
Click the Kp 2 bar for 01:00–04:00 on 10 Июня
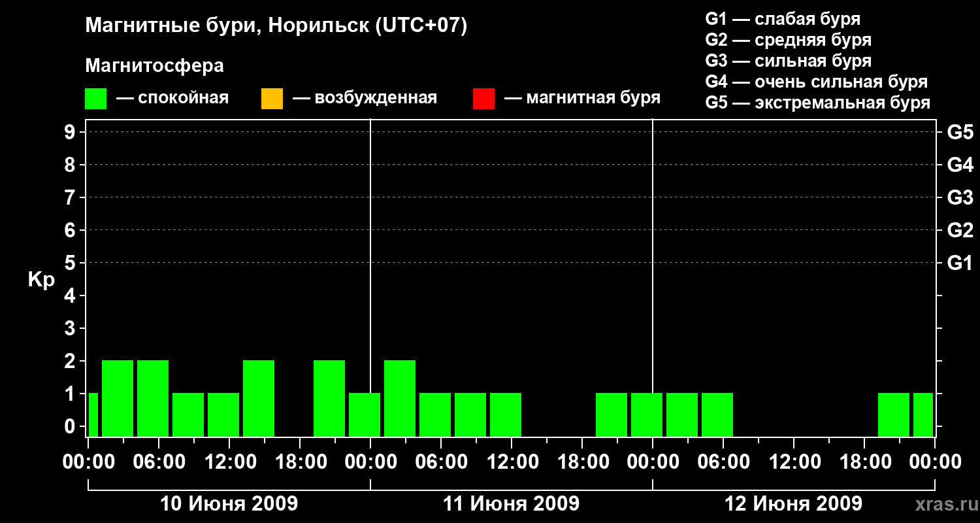tap(118, 398)
